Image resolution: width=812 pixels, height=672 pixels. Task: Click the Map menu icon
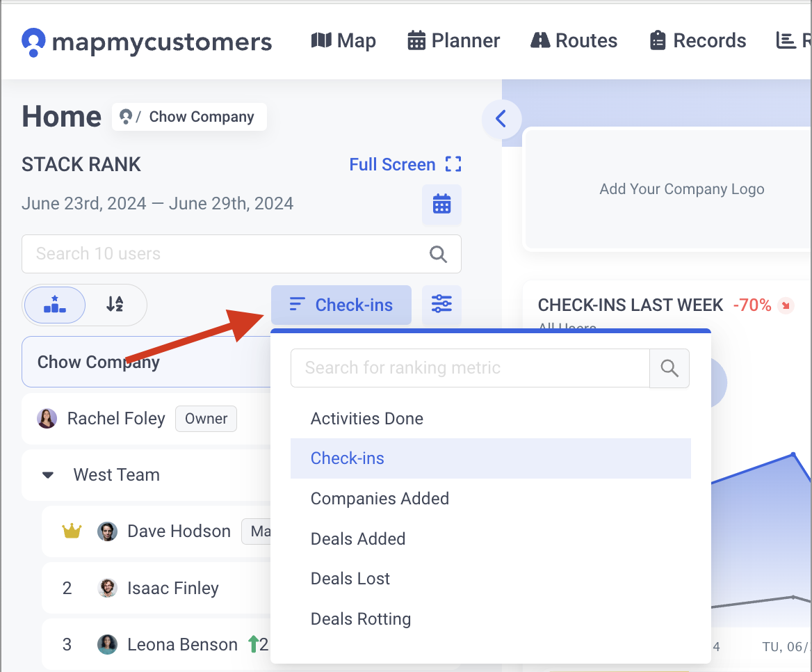click(321, 40)
